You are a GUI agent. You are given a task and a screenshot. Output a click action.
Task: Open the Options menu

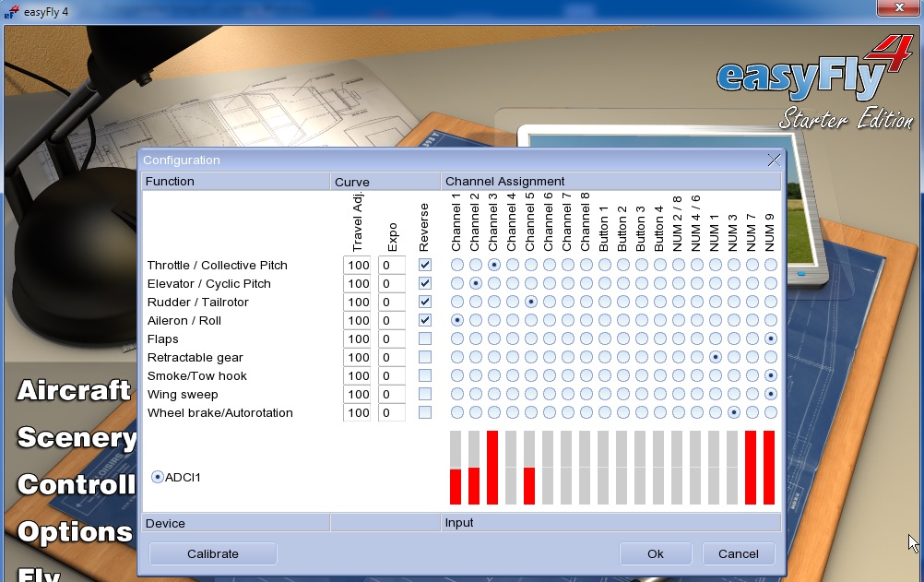pos(75,532)
